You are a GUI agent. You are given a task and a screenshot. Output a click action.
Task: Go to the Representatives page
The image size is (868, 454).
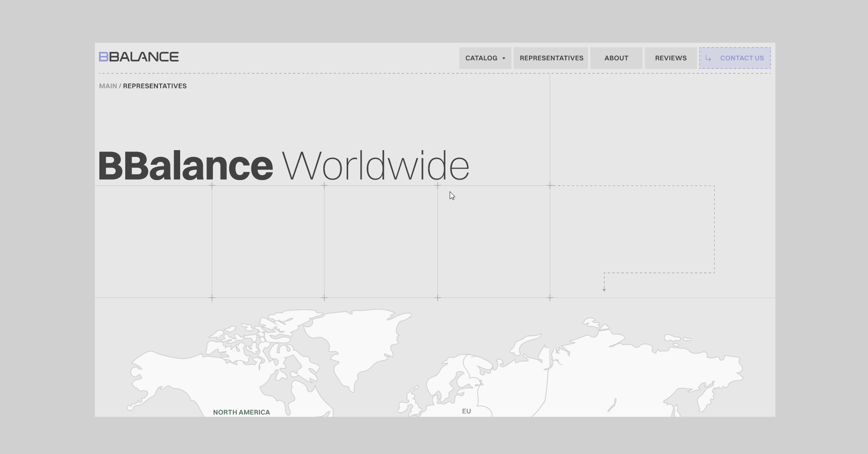pyautogui.click(x=551, y=58)
